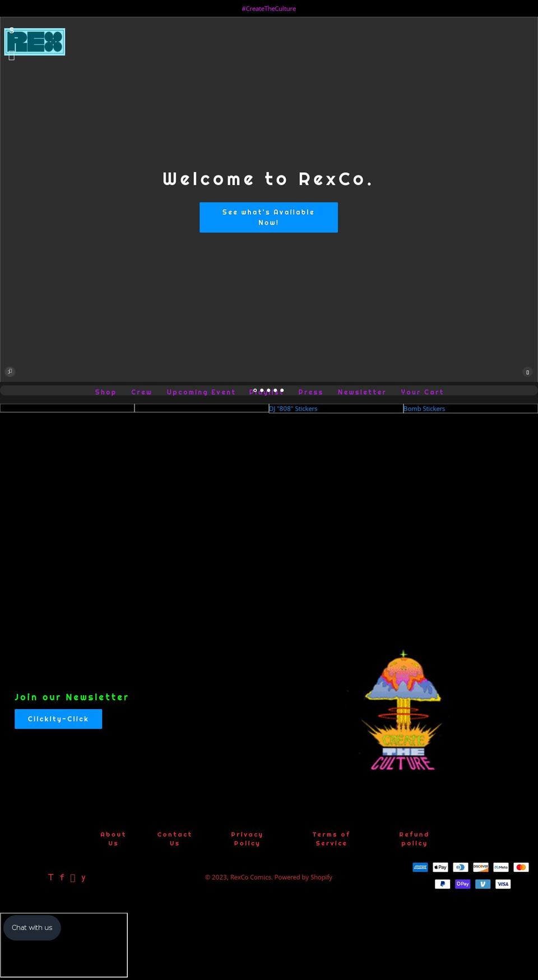Go to Upcoming Event menu item

201,392
